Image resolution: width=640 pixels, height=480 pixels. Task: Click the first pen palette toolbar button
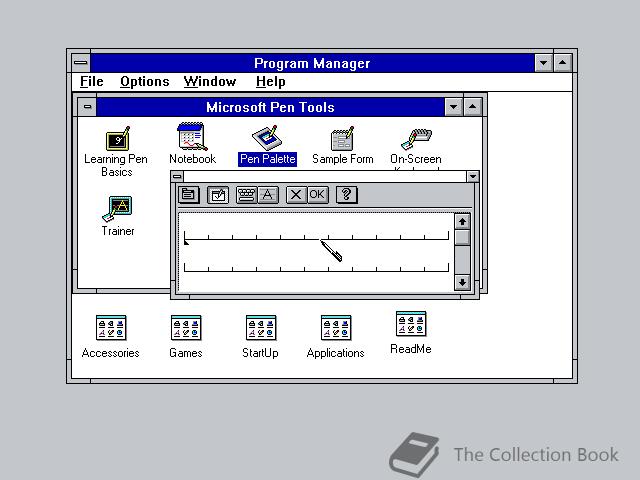coord(189,195)
